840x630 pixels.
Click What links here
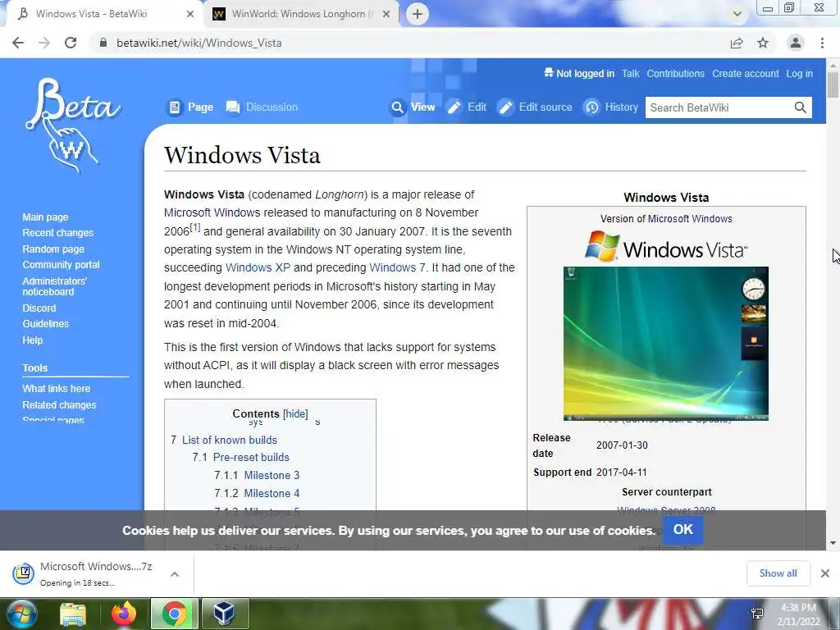pos(57,388)
